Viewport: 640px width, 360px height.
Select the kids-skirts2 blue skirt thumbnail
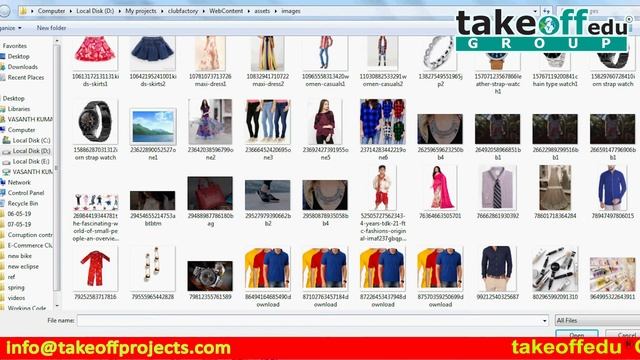pyautogui.click(x=153, y=53)
